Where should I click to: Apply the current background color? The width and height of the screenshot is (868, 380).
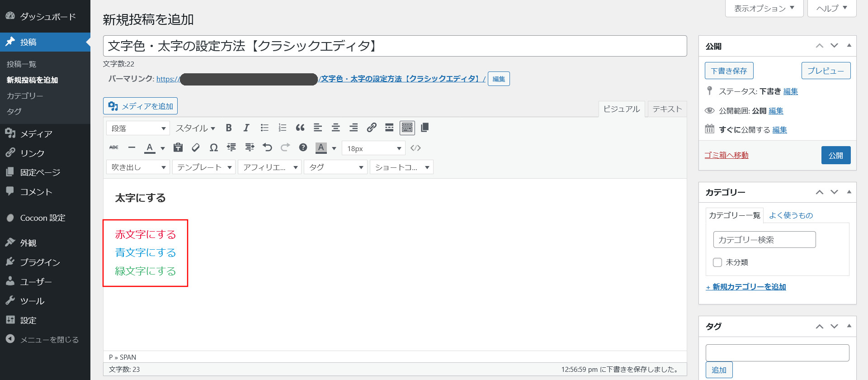pyautogui.click(x=321, y=147)
